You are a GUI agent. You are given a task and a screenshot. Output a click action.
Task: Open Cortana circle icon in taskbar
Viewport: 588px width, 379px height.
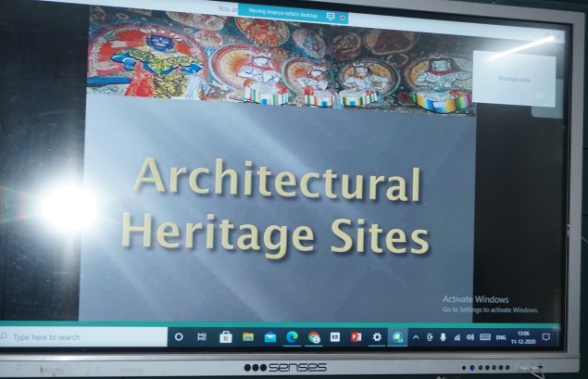point(179,337)
